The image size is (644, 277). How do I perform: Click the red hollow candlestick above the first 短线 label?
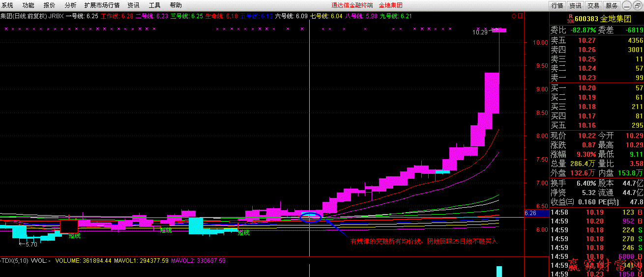pyautogui.click(x=69, y=226)
